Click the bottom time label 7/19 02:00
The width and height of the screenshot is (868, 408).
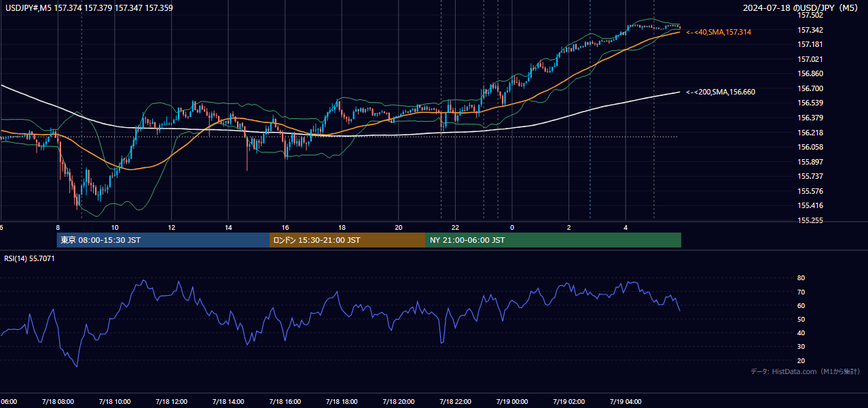pyautogui.click(x=568, y=401)
